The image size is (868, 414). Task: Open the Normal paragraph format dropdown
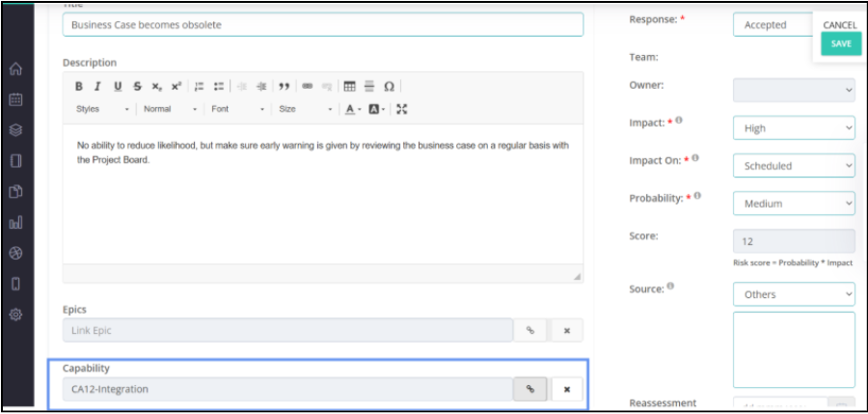coord(171,109)
